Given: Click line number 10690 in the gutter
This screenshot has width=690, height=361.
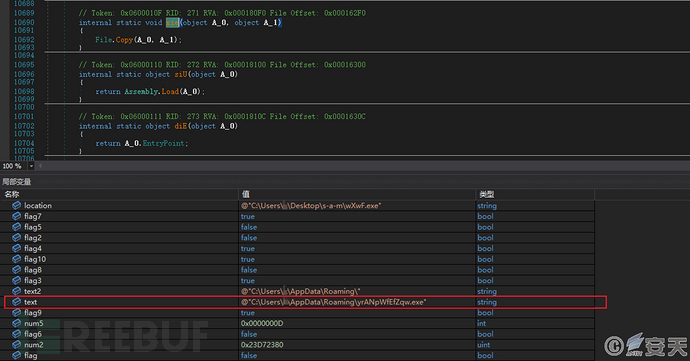Looking at the screenshot, I should 24,22.
